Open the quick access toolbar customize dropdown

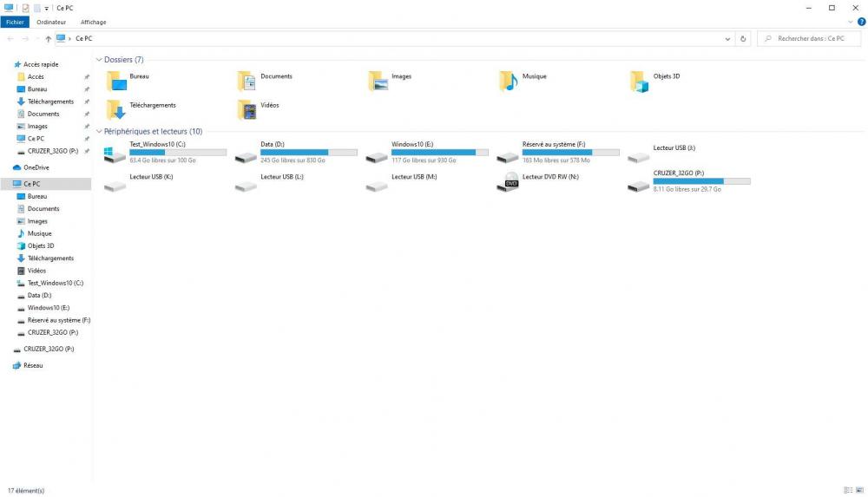pyautogui.click(x=47, y=9)
